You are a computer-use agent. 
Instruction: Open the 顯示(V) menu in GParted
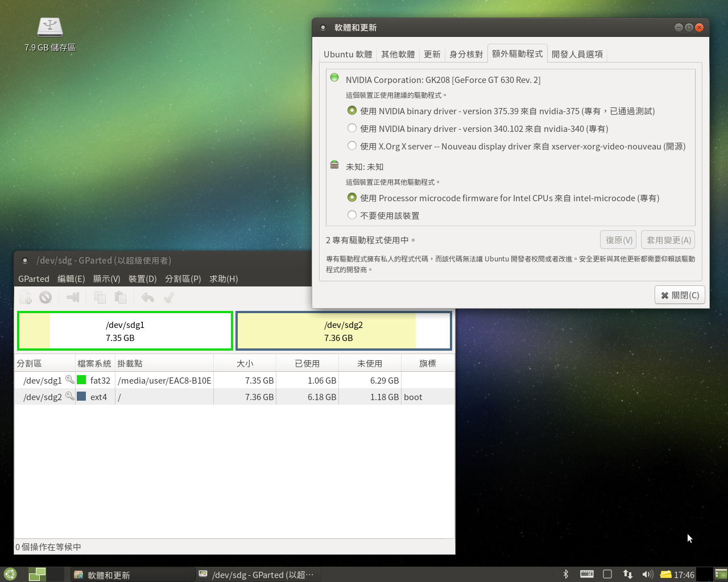[x=107, y=278]
